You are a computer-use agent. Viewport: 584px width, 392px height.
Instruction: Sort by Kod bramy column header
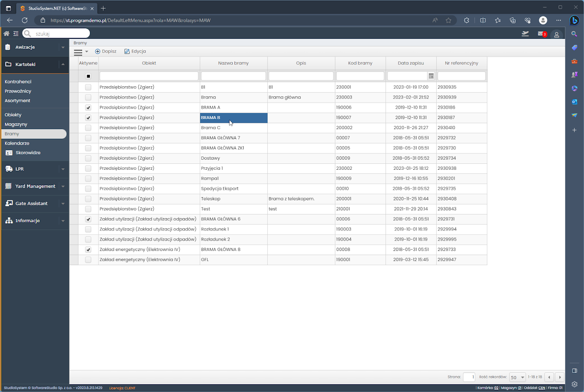coord(360,63)
